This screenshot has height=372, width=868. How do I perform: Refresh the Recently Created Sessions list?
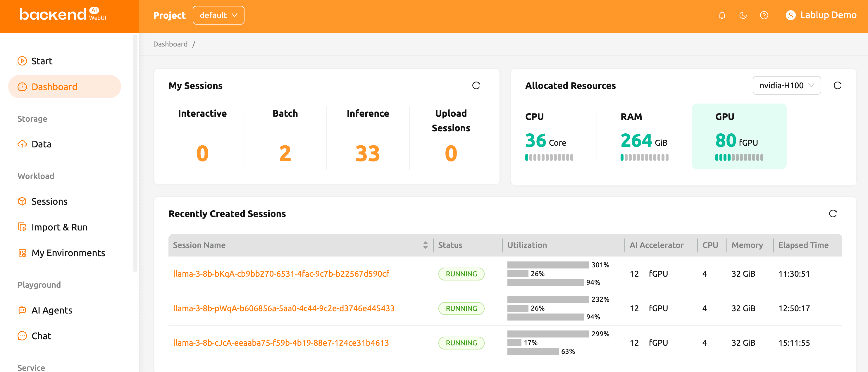coord(833,213)
